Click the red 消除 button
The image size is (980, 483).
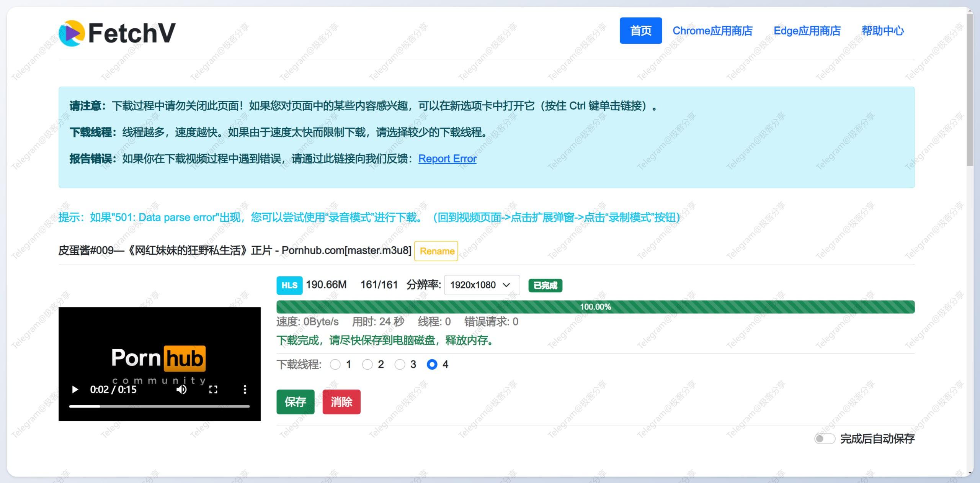pyautogui.click(x=341, y=402)
